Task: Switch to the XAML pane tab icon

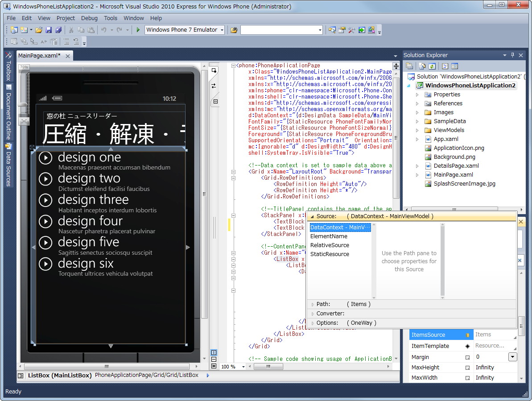Action: tap(215, 101)
